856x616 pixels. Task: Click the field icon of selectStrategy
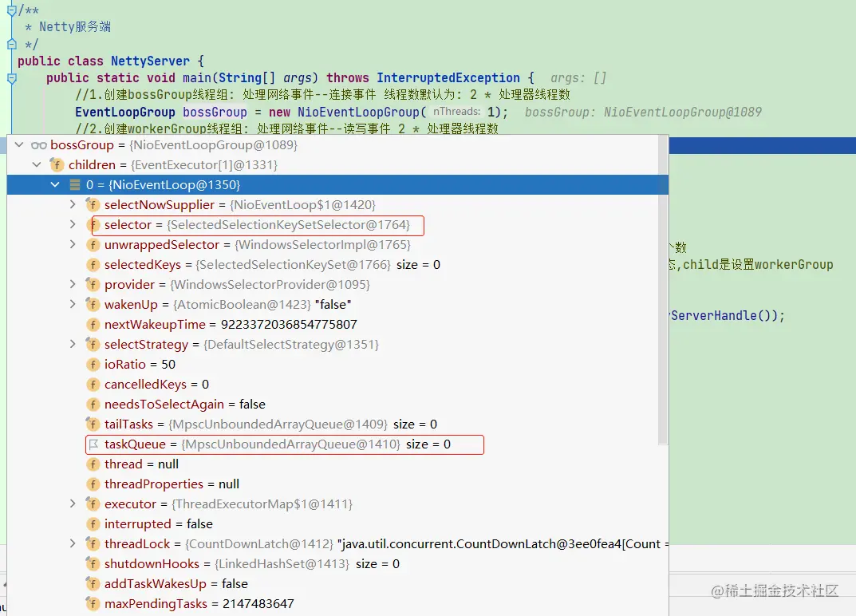click(93, 344)
